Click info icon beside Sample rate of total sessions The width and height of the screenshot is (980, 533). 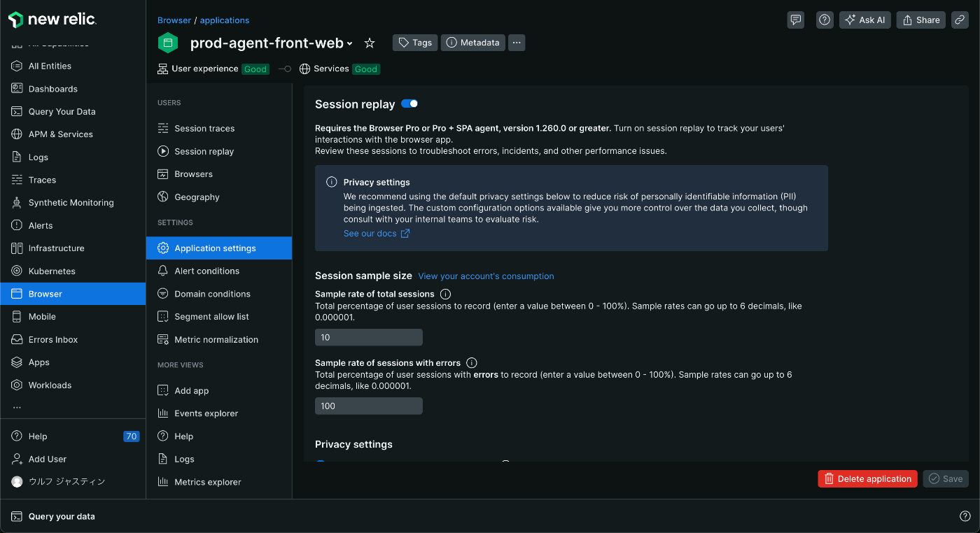tap(445, 294)
